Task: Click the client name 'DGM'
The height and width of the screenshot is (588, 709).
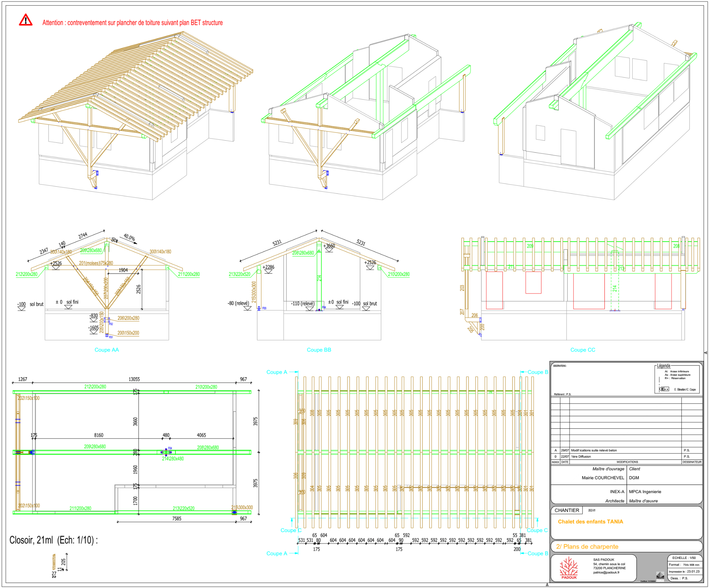Action: tap(634, 478)
